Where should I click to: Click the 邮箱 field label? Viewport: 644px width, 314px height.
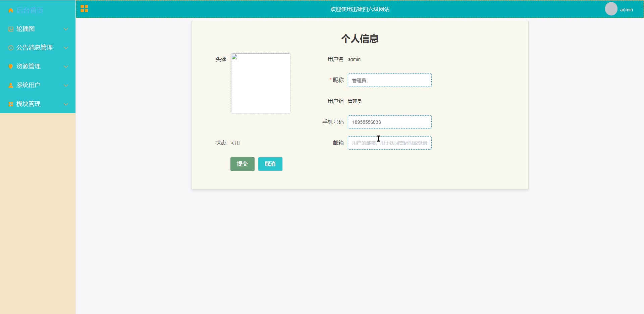[338, 143]
